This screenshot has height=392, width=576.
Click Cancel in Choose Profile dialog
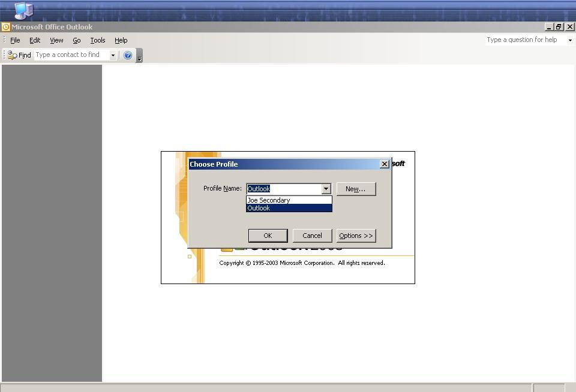coord(312,236)
